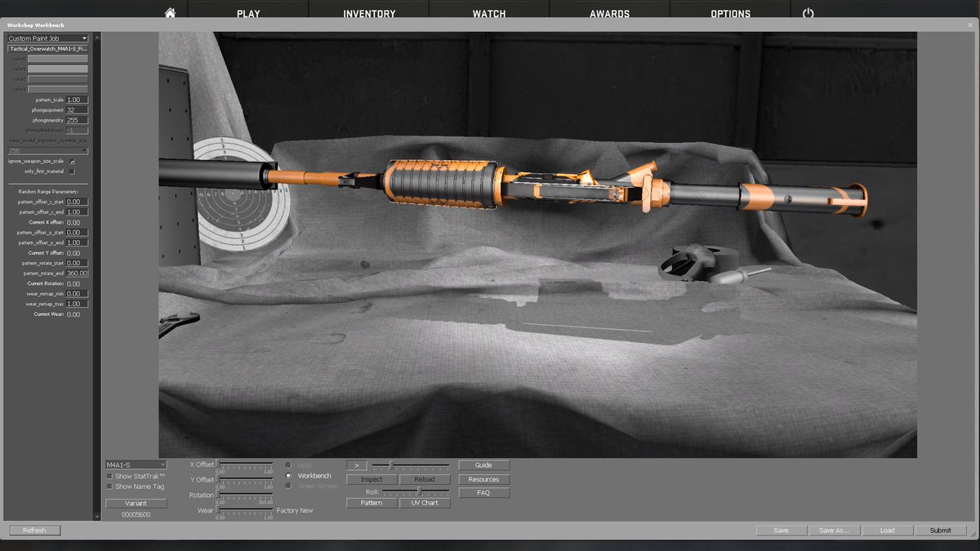This screenshot has width=980, height=551.
Task: Open the Guide button
Action: pos(483,465)
